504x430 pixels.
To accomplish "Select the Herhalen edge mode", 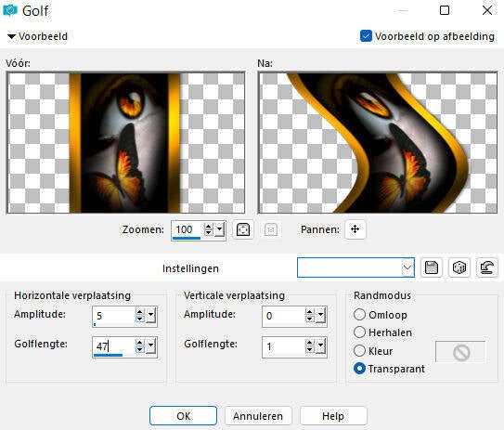I will 359,332.
